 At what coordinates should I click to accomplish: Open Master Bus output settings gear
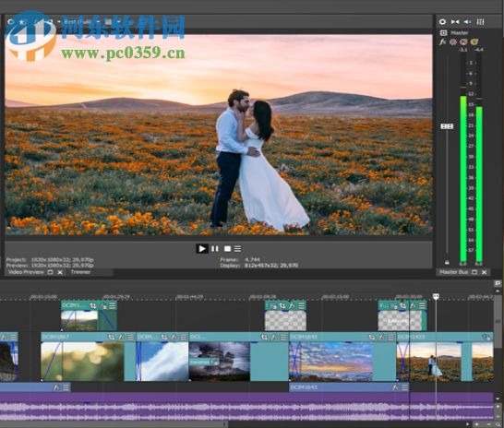tap(442, 22)
